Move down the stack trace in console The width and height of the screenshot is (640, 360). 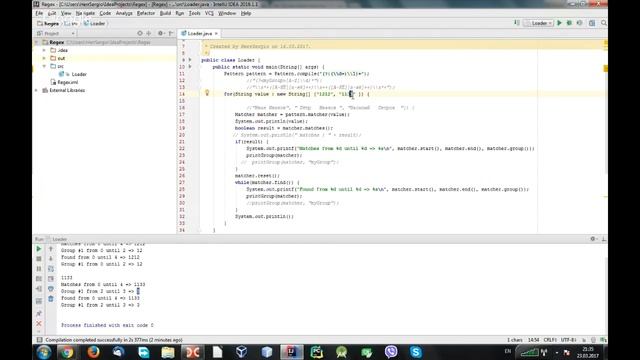pos(51,259)
